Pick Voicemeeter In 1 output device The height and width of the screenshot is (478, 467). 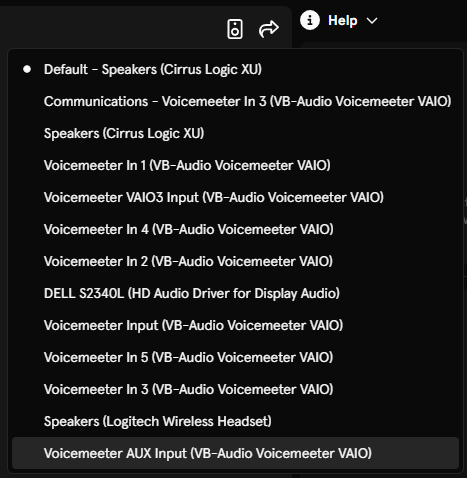235,165
